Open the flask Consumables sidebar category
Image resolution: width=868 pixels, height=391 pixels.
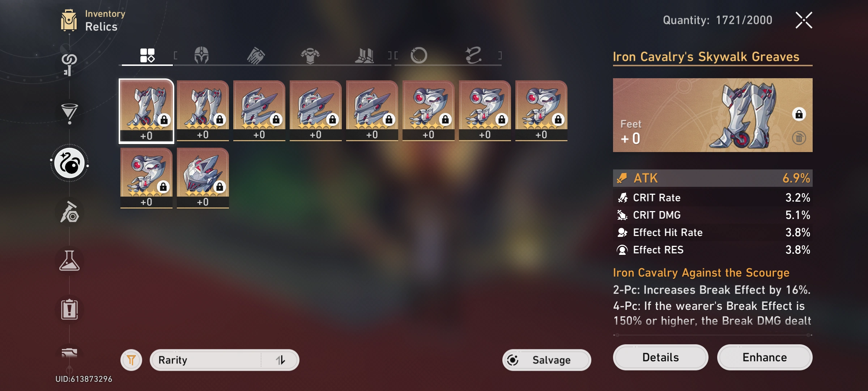pyautogui.click(x=69, y=261)
